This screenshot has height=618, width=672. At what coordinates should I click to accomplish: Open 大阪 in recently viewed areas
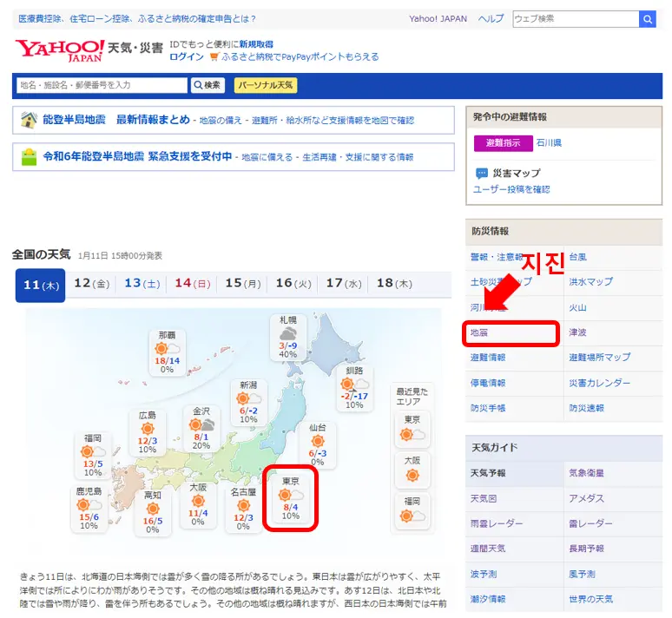pyautogui.click(x=412, y=470)
